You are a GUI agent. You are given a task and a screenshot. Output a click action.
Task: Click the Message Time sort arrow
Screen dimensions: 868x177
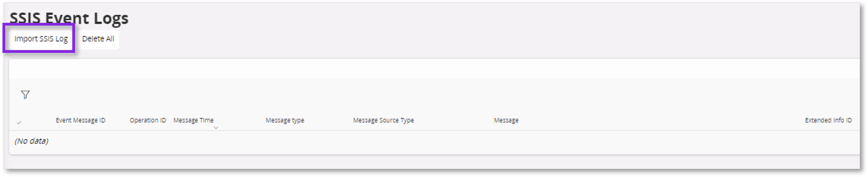point(216,128)
